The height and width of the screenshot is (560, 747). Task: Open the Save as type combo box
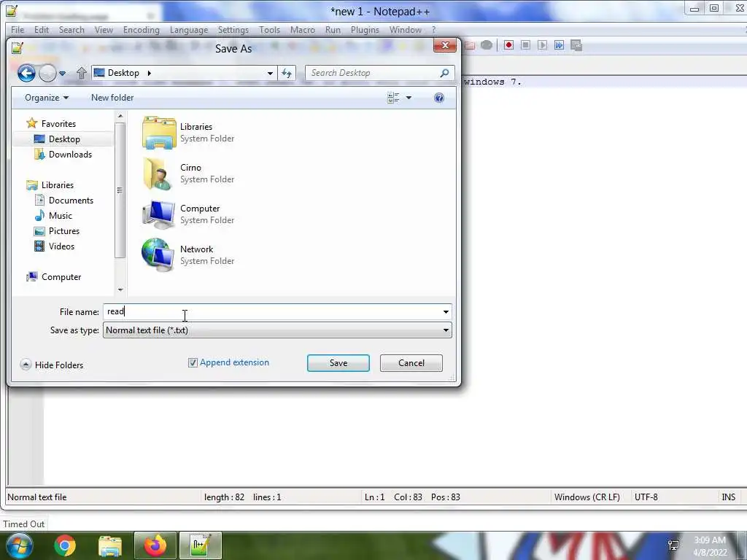pyautogui.click(x=277, y=330)
